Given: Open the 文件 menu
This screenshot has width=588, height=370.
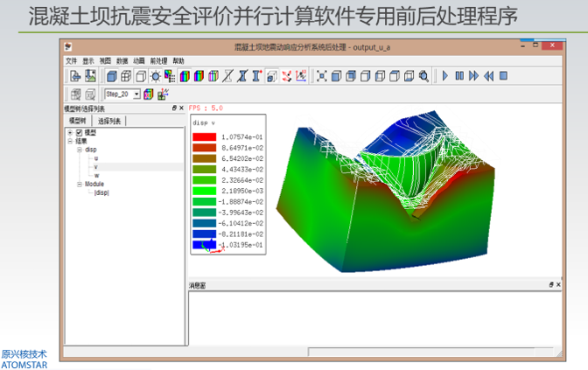Looking at the screenshot, I should pos(71,60).
